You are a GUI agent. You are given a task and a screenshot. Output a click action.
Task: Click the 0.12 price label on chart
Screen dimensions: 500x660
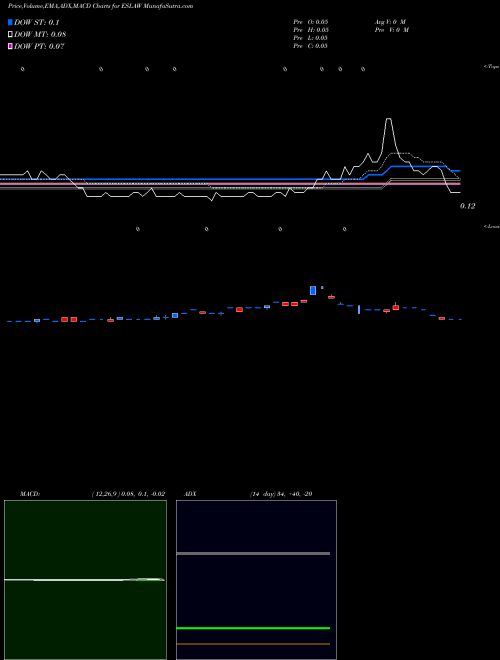click(468, 206)
